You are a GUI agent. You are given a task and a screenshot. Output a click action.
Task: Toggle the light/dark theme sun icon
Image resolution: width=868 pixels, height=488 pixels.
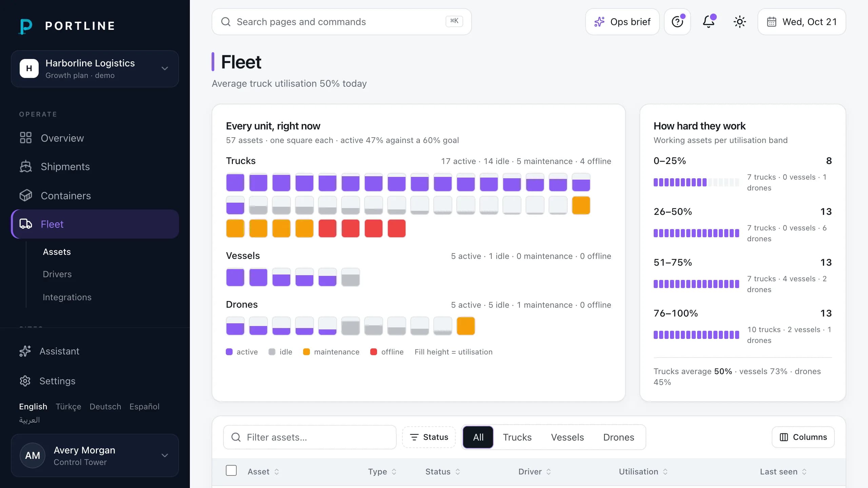740,22
